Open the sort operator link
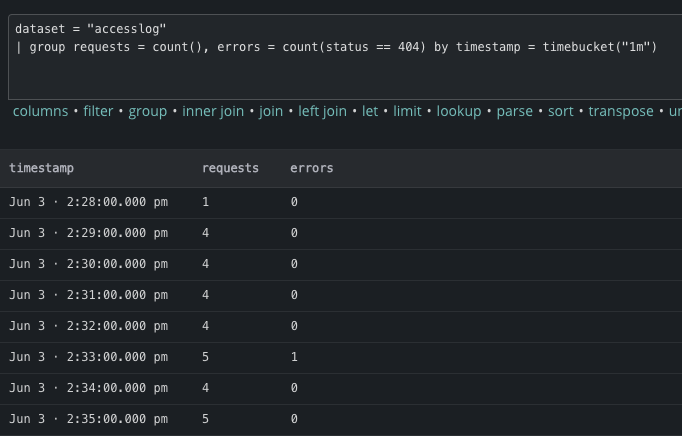The height and width of the screenshot is (436, 682). point(561,111)
